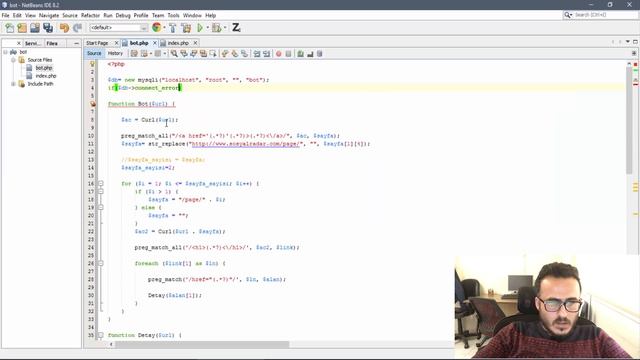Click Previous Bookmark icon in editor toolbar
The height and width of the screenshot is (360, 640).
pos(225,53)
